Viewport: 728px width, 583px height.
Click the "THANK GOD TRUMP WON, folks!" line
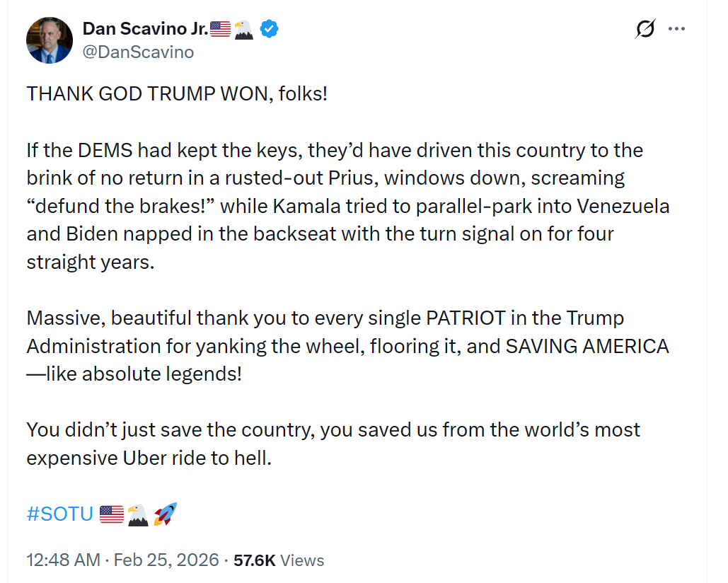[x=177, y=94]
